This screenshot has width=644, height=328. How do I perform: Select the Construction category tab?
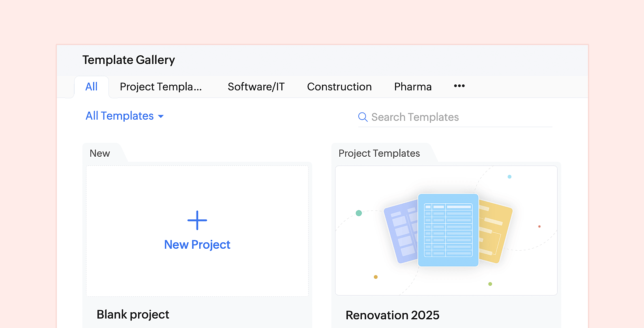(339, 86)
